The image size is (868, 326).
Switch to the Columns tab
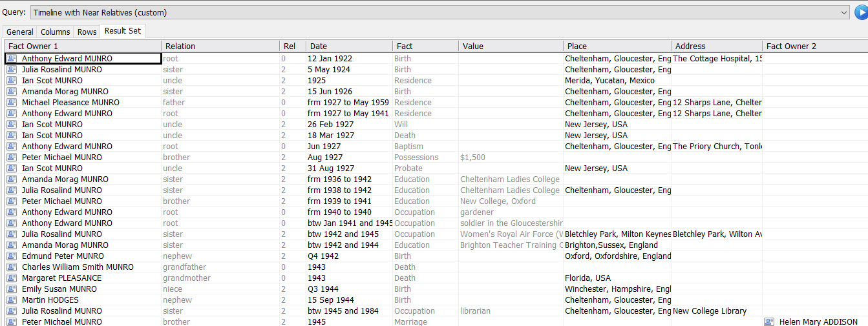[56, 32]
